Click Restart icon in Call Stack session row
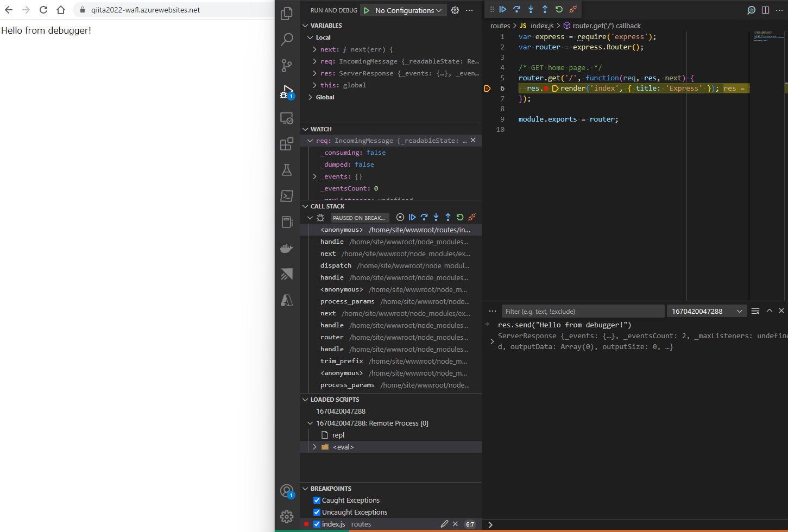788x532 pixels. (x=460, y=217)
